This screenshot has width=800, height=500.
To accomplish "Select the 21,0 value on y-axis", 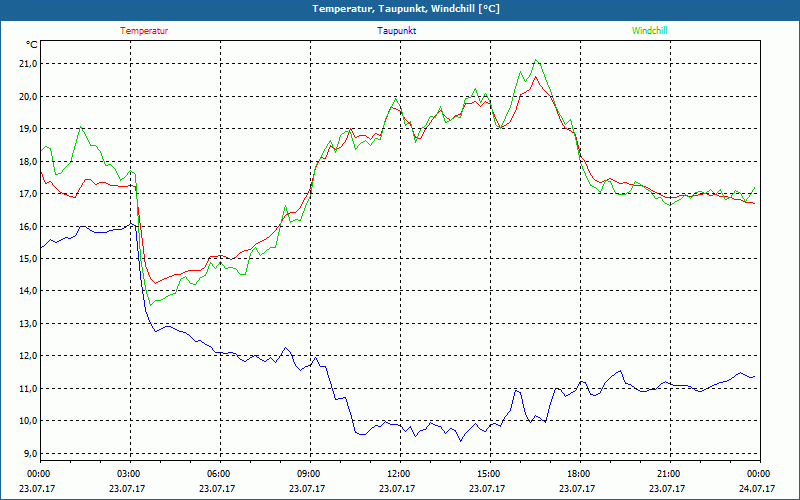I will tap(27, 64).
